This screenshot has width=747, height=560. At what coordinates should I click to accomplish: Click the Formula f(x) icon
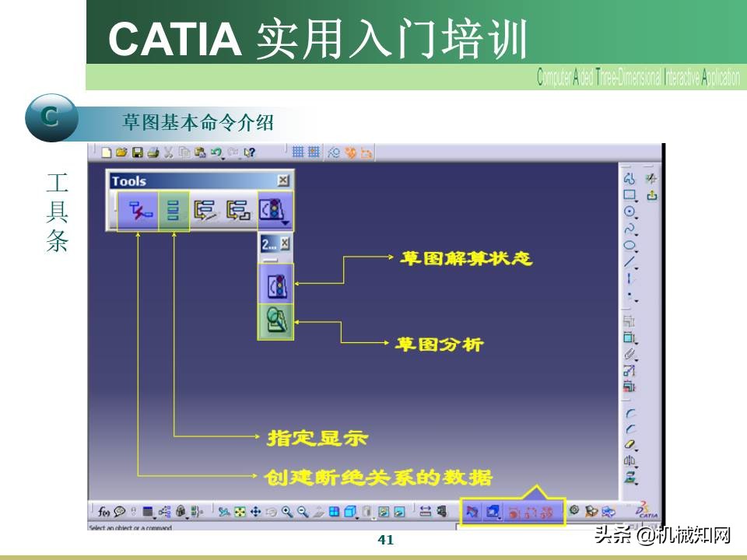click(103, 512)
